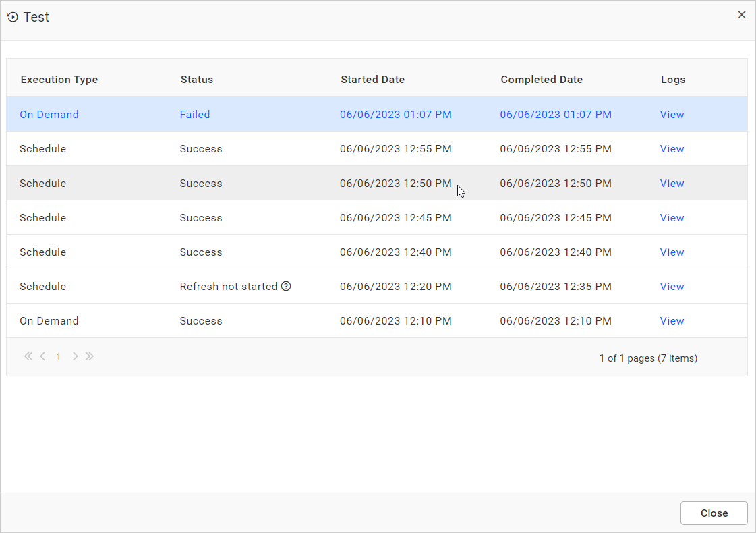This screenshot has height=533, width=756.
Task: Open logs of the 12:50 PM run
Action: click(672, 184)
